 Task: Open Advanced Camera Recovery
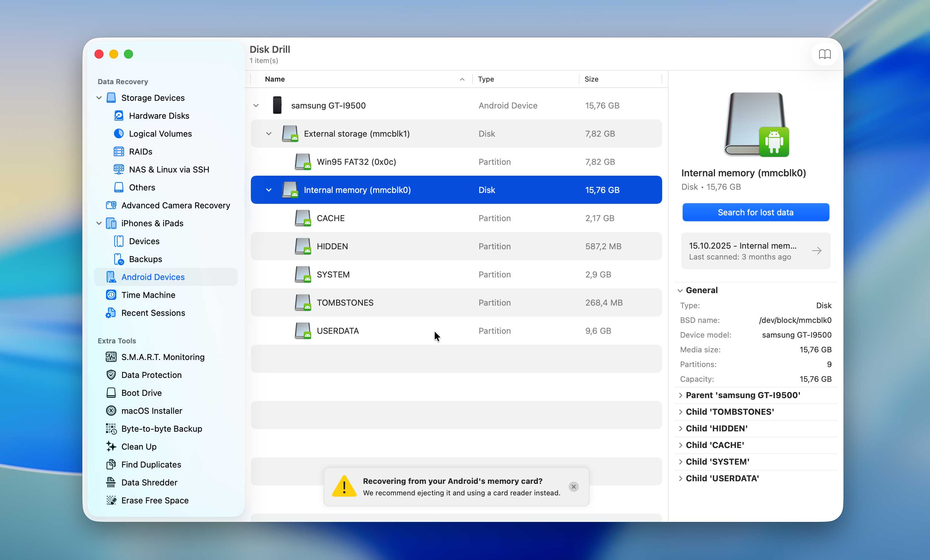tap(176, 205)
